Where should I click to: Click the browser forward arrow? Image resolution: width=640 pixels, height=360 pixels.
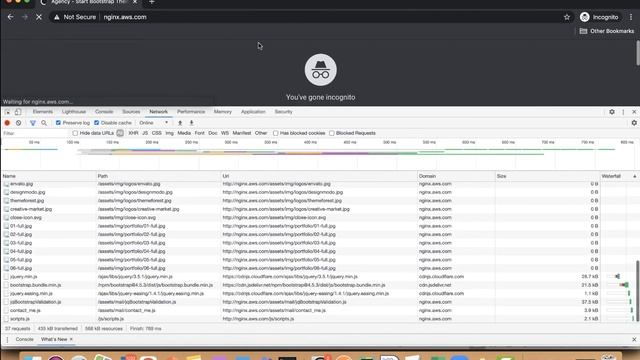pyautogui.click(x=24, y=17)
